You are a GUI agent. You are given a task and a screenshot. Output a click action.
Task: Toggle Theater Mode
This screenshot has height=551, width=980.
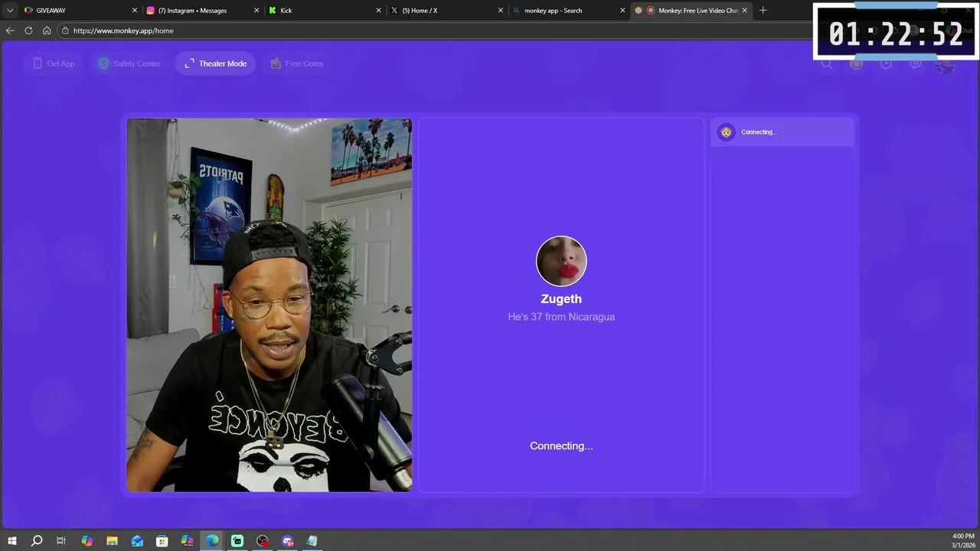pyautogui.click(x=215, y=64)
